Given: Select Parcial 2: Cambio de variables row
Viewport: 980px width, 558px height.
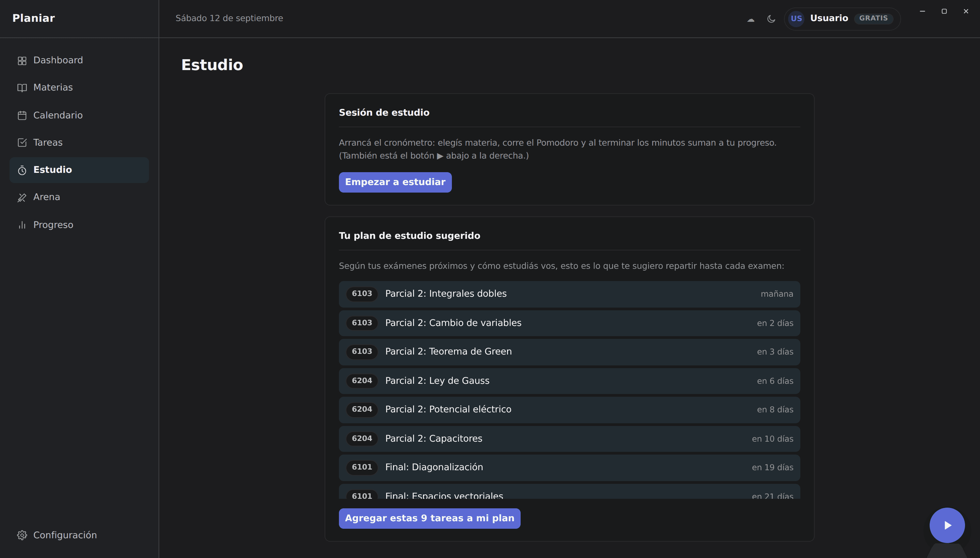Looking at the screenshot, I should (569, 323).
